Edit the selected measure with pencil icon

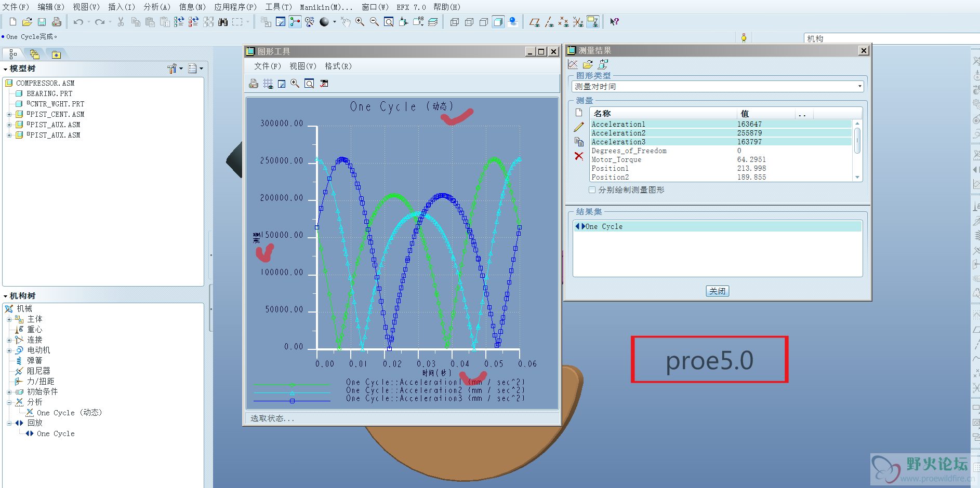tap(579, 127)
